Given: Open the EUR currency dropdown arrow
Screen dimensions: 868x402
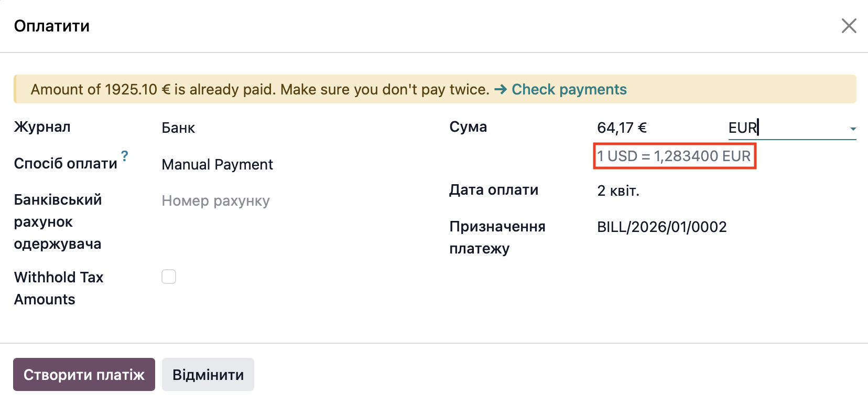Looking at the screenshot, I should (x=853, y=129).
